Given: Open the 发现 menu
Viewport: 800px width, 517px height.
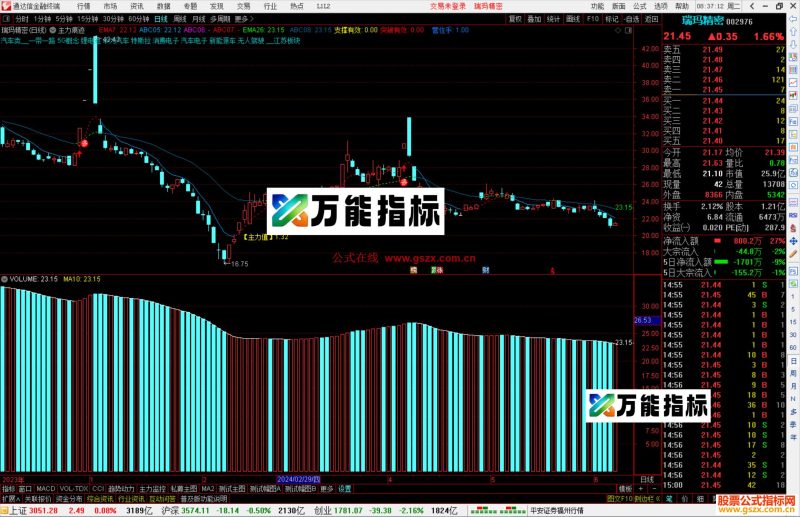Looking at the screenshot, I should [x=216, y=6].
